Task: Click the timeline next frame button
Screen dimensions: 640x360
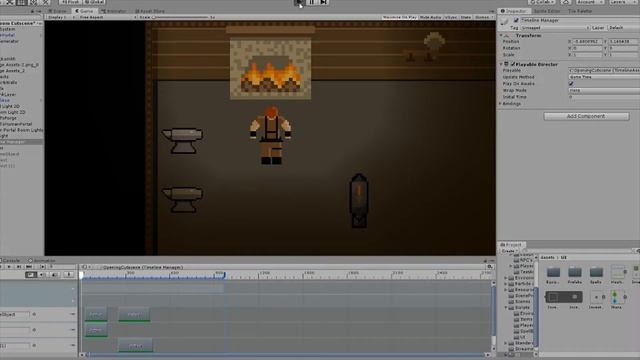Action: (x=19, y=267)
